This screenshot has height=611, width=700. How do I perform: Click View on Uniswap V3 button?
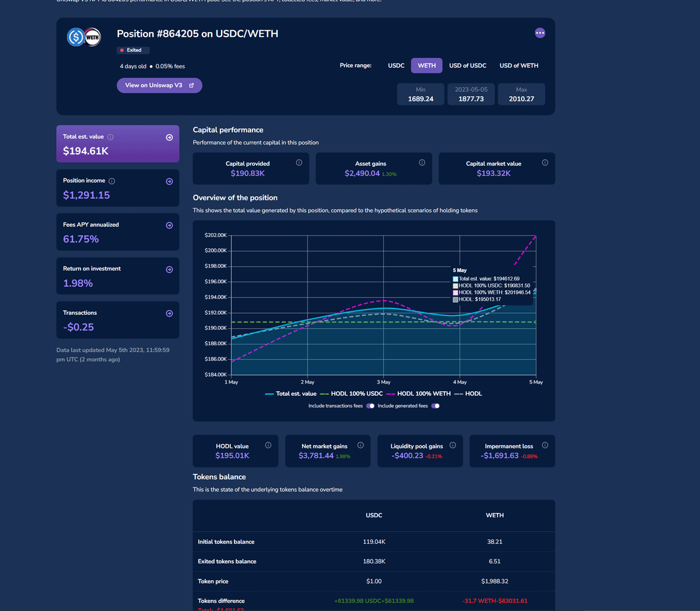click(159, 85)
